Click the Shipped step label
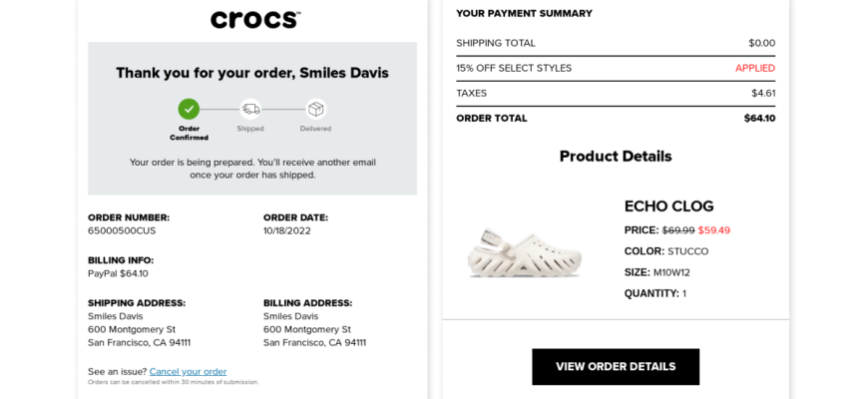 pyautogui.click(x=250, y=129)
